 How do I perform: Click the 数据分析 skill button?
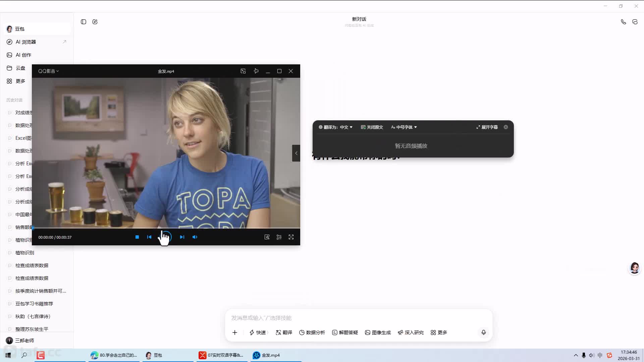[312, 332]
